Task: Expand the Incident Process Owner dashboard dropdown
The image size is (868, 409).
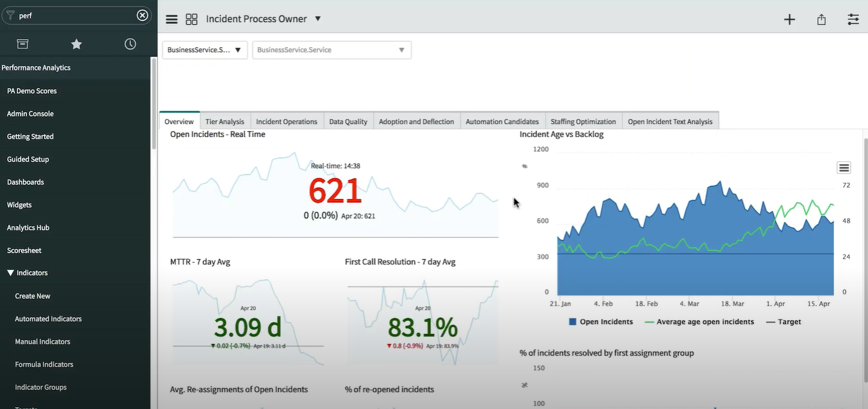Action: [x=318, y=19]
